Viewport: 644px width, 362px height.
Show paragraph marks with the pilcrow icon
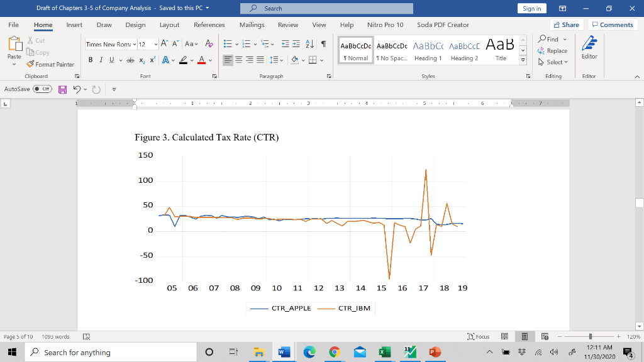click(324, 43)
